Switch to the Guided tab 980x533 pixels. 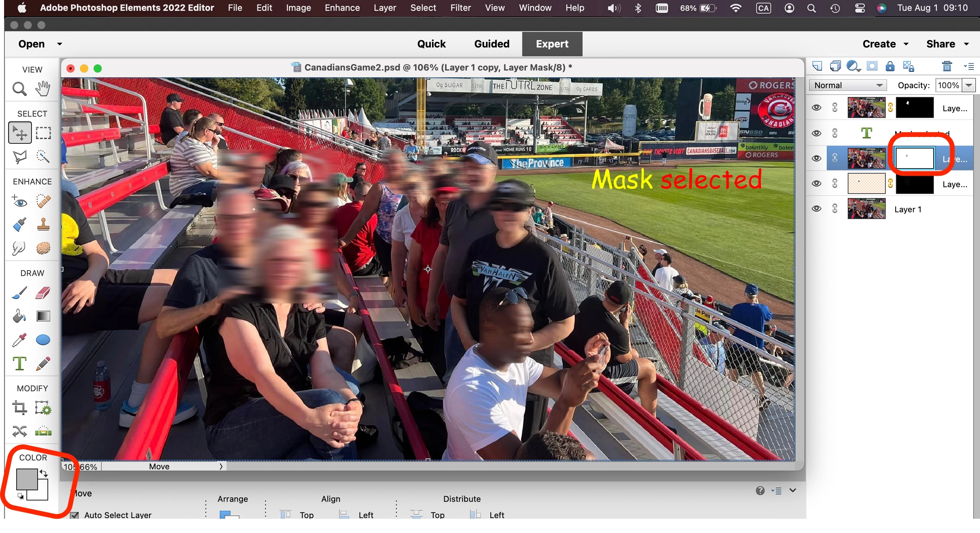[x=491, y=44]
